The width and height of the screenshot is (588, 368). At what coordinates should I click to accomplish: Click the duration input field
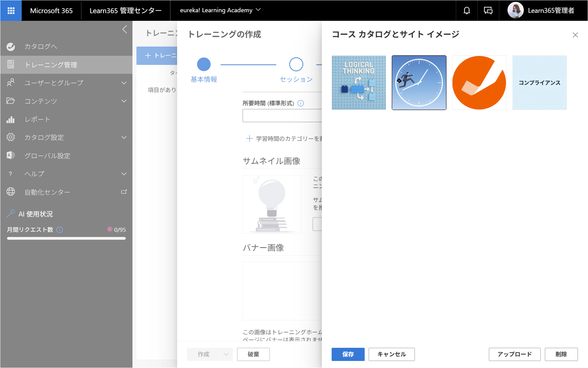[x=282, y=116]
